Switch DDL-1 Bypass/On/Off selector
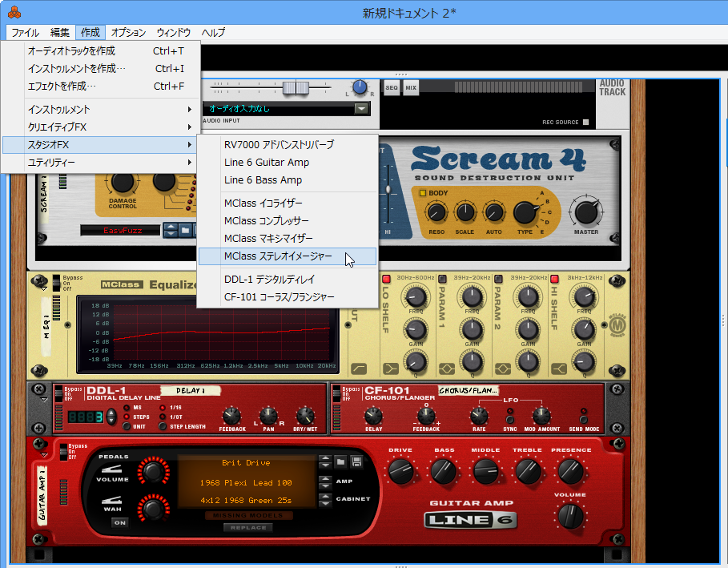Viewport: 728px width, 568px height. click(58, 394)
